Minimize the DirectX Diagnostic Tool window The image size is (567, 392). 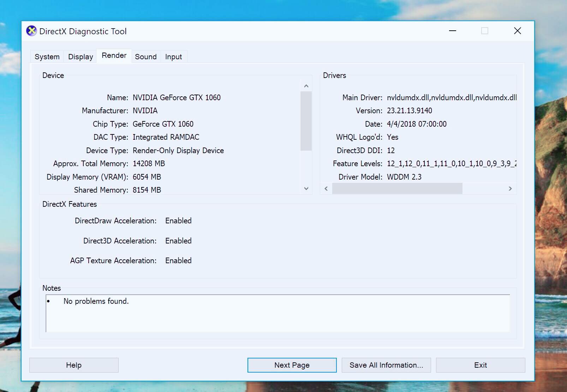[x=452, y=31]
